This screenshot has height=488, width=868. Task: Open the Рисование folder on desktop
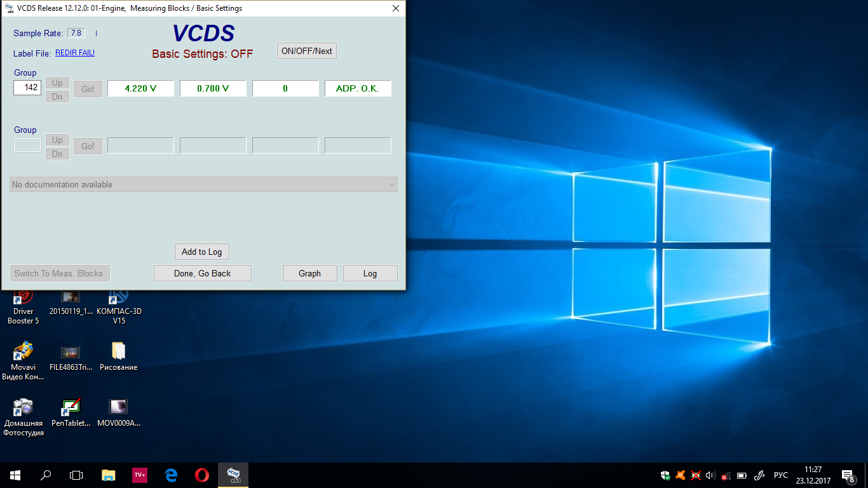[x=119, y=356]
